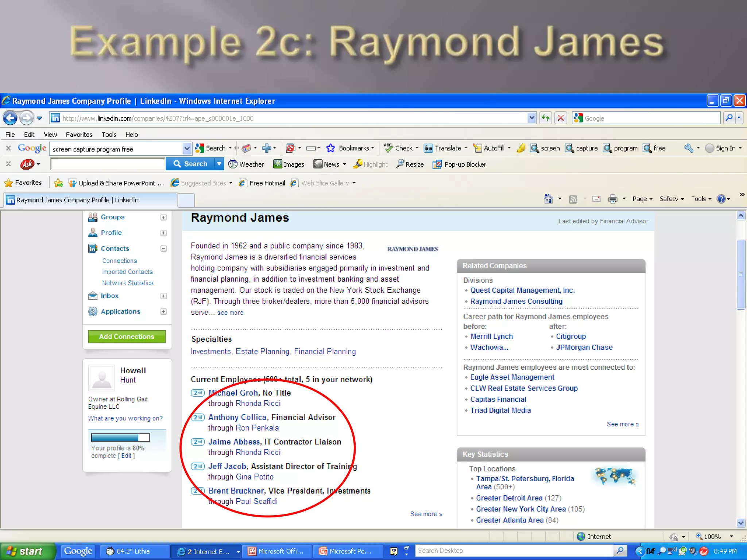This screenshot has width=747, height=560.
Task: Click the AutoFill toolbar icon
Action: coord(477,148)
